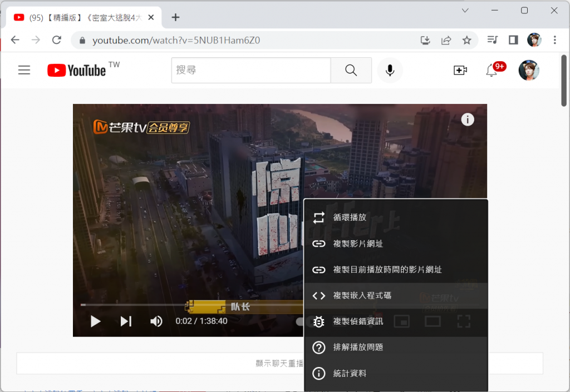Close the YouTube browser tab
Screen dimensions: 570x392
(151, 17)
